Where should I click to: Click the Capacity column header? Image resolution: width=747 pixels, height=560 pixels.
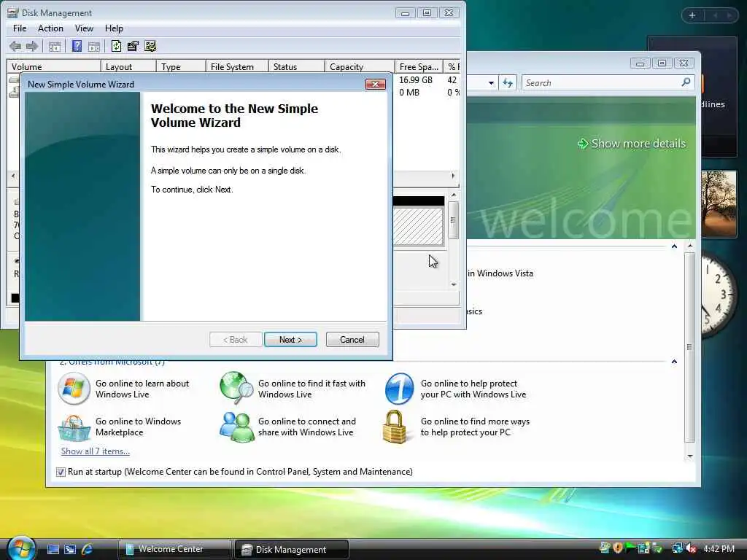[x=360, y=66]
